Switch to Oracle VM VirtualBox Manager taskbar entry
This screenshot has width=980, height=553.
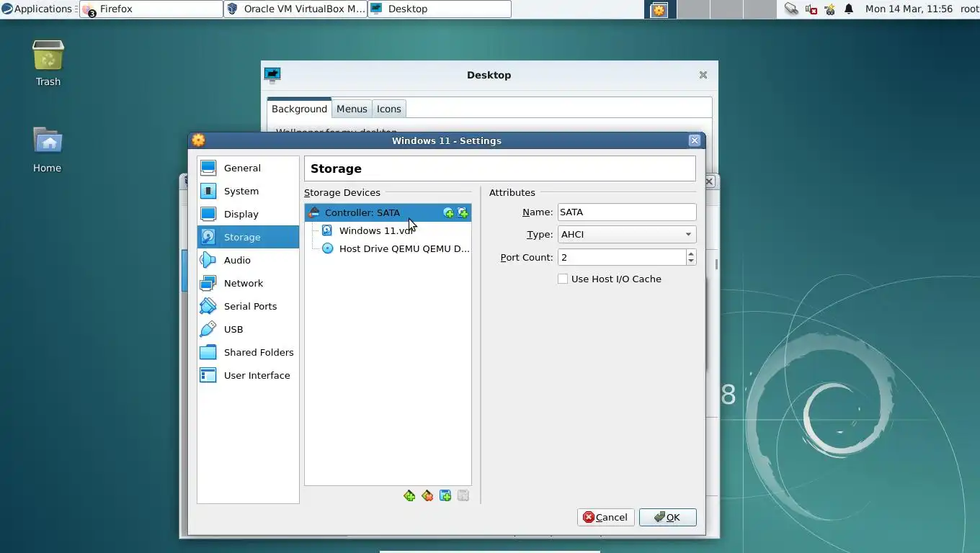295,9
